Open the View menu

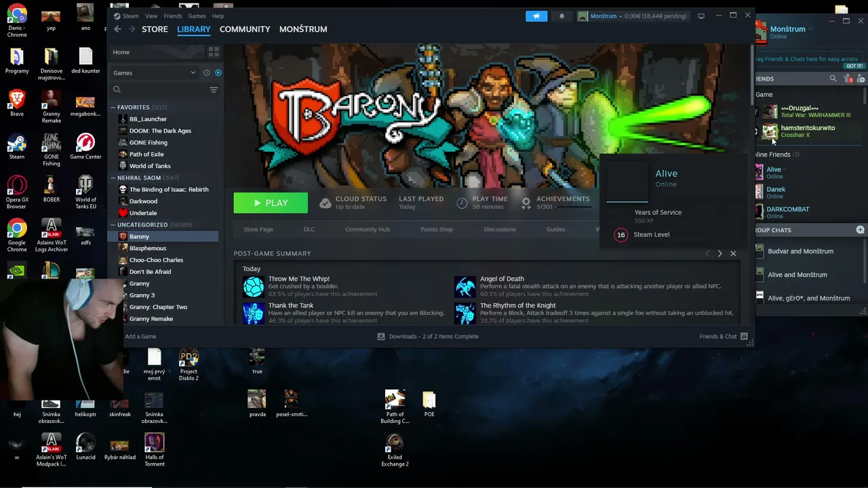tap(151, 16)
